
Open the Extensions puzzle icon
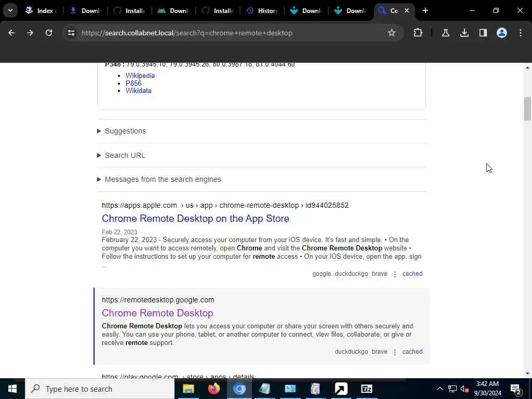418,33
